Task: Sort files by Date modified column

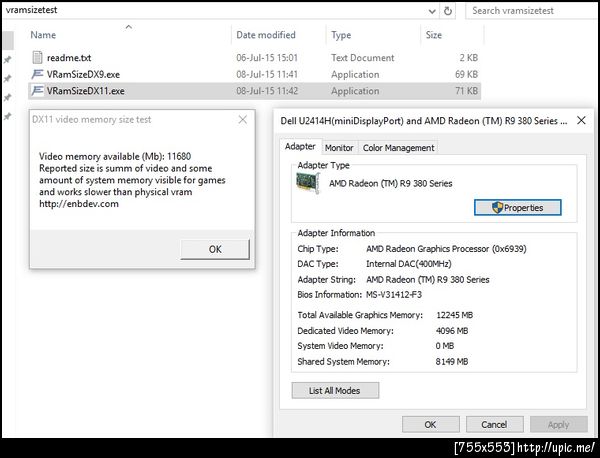Action: [x=266, y=35]
